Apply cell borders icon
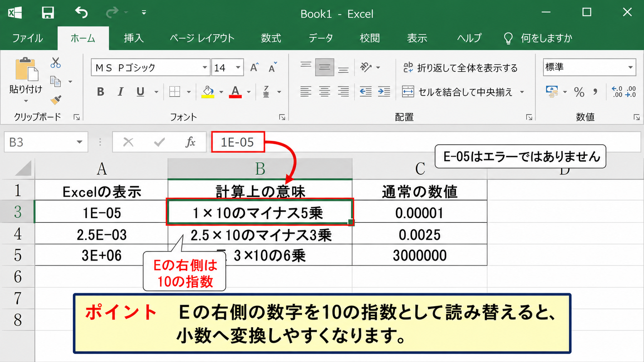Viewport: 644px width, 362px height. [x=174, y=92]
